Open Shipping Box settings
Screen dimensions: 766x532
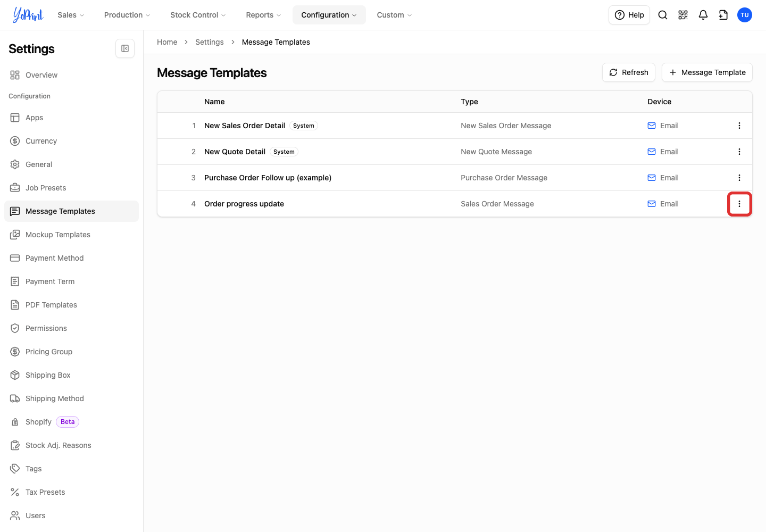click(x=71, y=375)
